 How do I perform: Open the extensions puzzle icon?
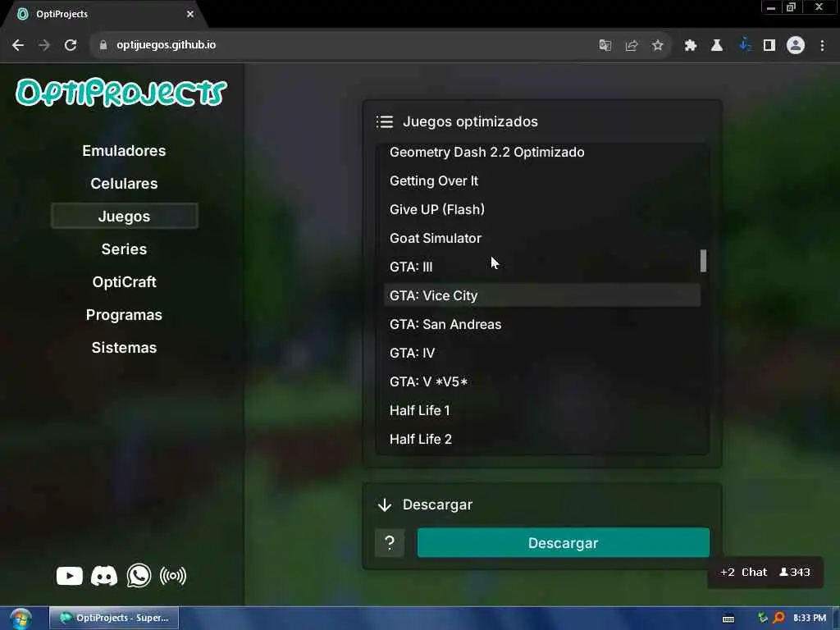tap(691, 45)
